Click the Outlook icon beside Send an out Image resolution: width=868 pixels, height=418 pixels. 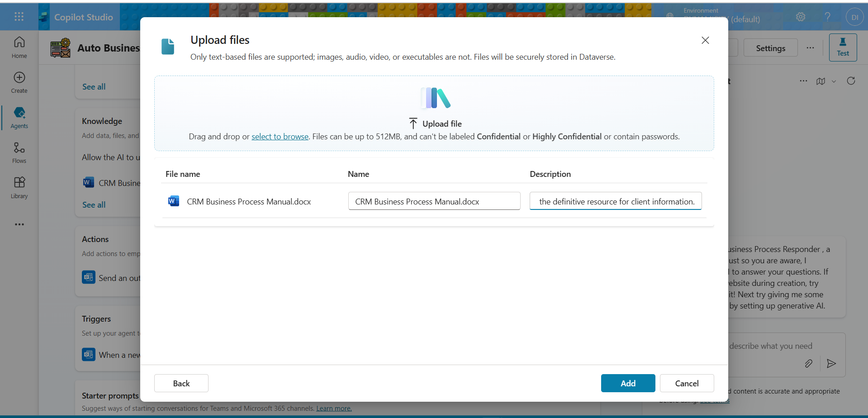pyautogui.click(x=89, y=277)
